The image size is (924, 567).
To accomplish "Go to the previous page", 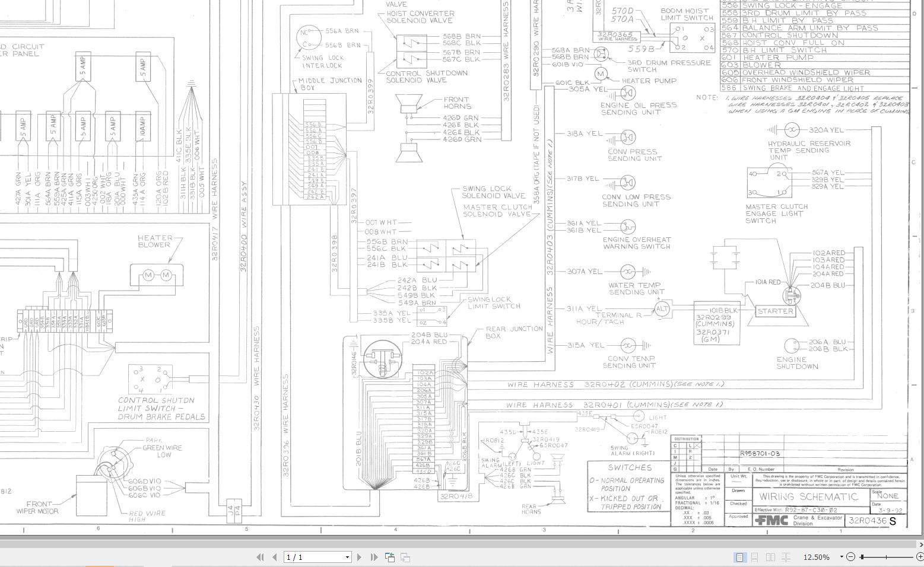I will point(275,557).
